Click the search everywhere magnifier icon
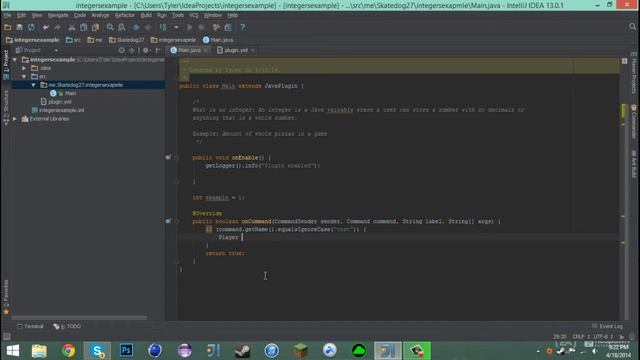The width and height of the screenshot is (640, 360). (632, 27)
